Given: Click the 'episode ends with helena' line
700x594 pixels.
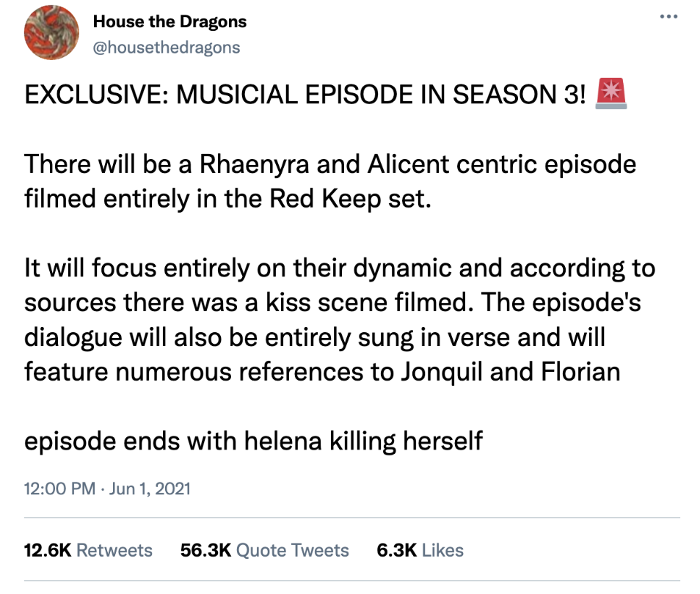Looking at the screenshot, I should click(x=253, y=441).
